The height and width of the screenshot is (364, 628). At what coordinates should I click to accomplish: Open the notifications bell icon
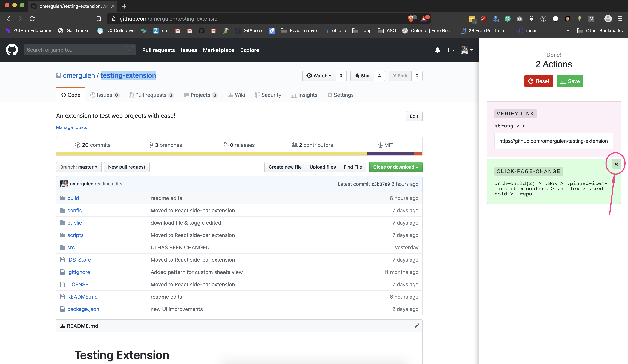pyautogui.click(x=437, y=50)
